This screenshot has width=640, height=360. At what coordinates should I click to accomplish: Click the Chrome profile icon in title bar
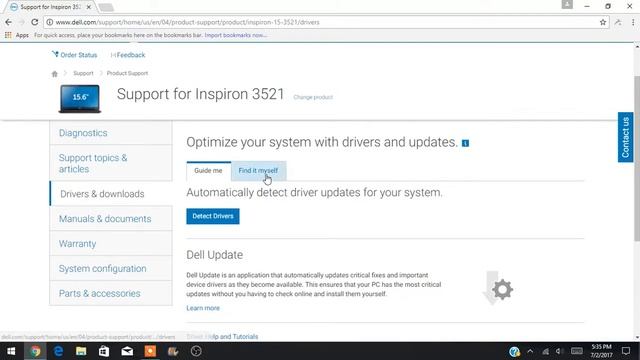567,4
